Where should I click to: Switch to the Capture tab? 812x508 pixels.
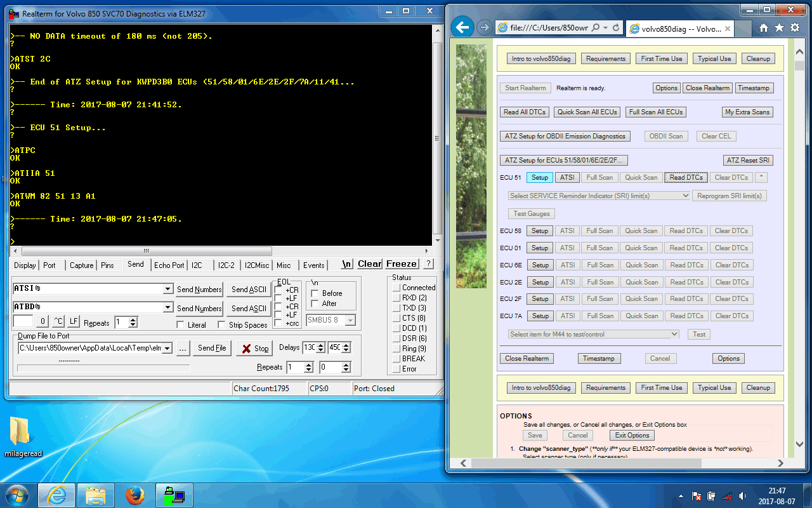[81, 265]
